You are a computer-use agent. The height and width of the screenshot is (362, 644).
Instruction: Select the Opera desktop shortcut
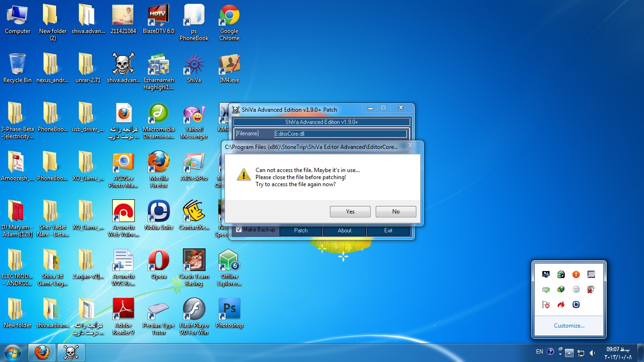point(159,264)
